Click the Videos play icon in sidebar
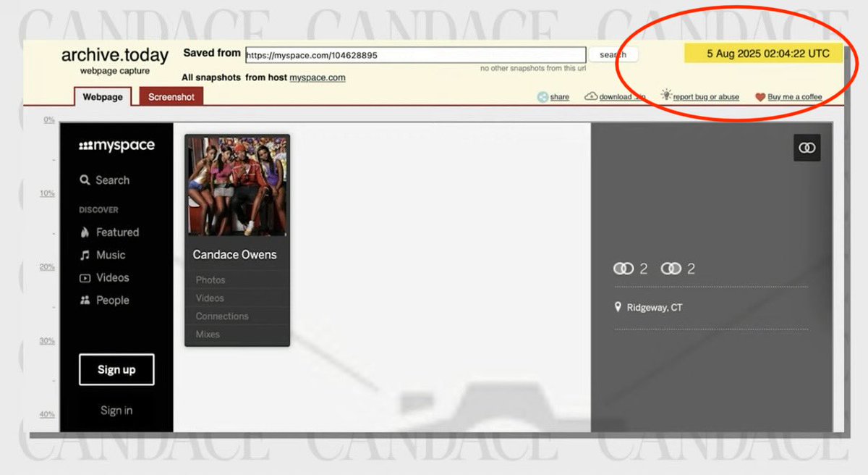This screenshot has height=475, width=868. [x=85, y=278]
